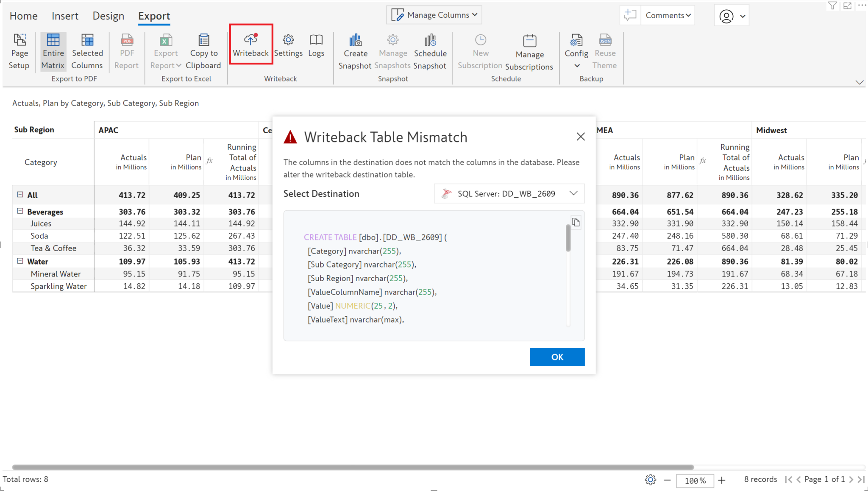Collapse the Beverages category row
Screen dimensions: 868x491
pyautogui.click(x=20, y=211)
